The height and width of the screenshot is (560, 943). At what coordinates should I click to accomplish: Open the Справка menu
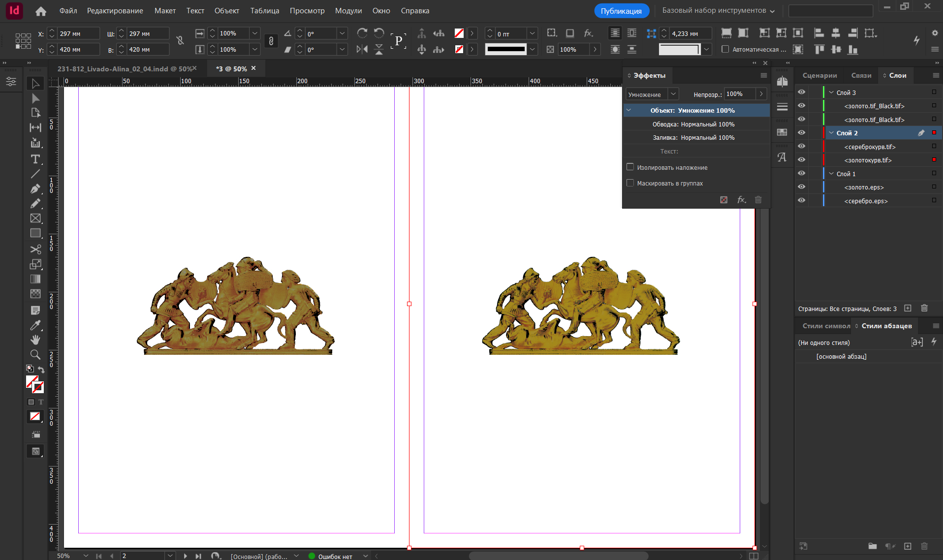click(415, 11)
